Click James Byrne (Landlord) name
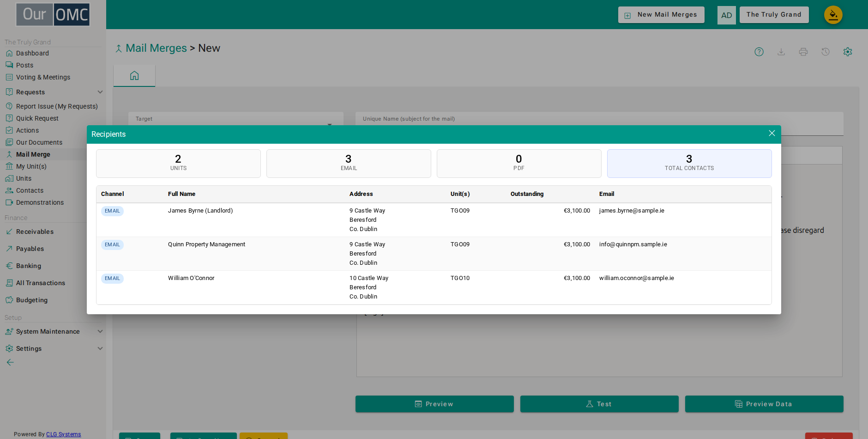Viewport: 868px width, 439px height. tap(200, 211)
